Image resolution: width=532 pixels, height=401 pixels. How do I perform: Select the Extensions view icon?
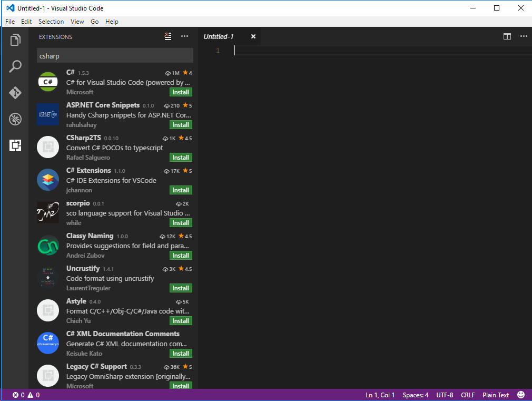[x=15, y=145]
